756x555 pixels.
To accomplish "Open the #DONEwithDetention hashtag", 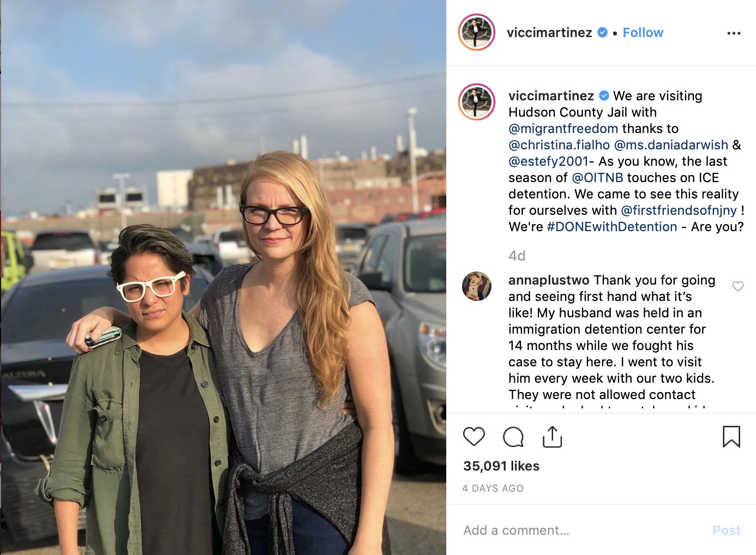I will 611,227.
